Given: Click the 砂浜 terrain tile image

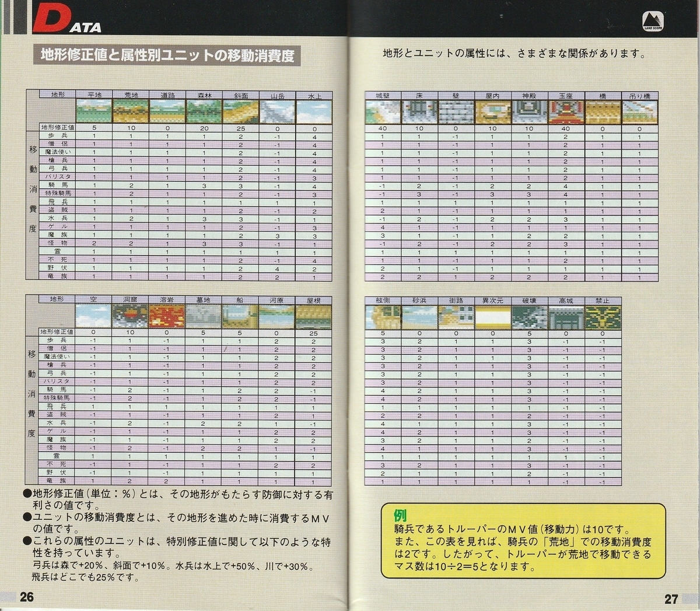Looking at the screenshot, I should coord(419,317).
